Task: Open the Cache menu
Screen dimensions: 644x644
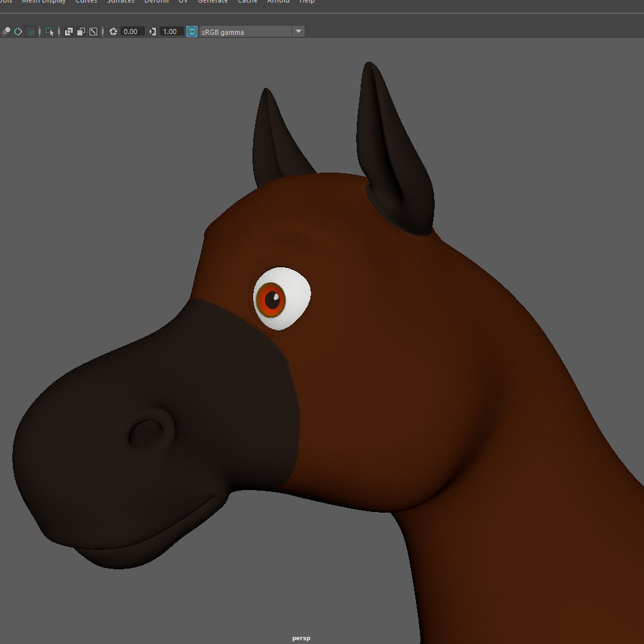Action: tap(248, 2)
